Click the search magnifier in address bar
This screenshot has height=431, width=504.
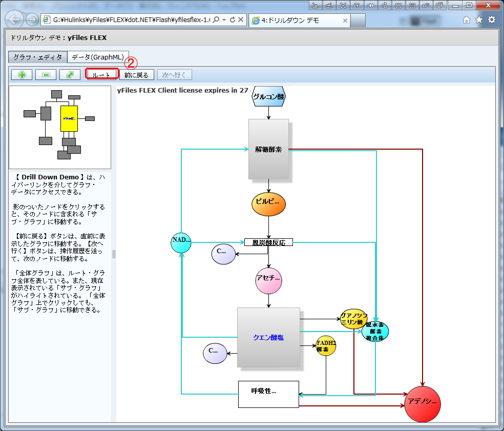pos(216,19)
